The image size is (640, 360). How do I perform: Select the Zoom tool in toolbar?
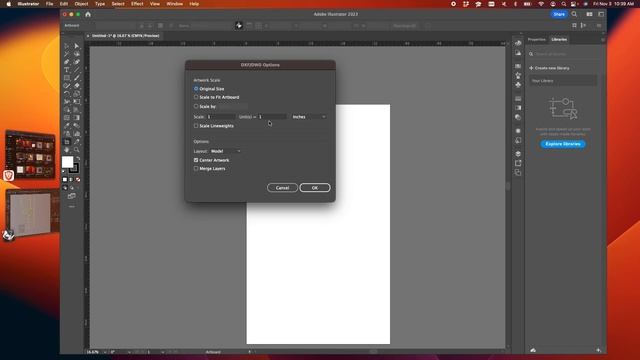click(x=76, y=150)
